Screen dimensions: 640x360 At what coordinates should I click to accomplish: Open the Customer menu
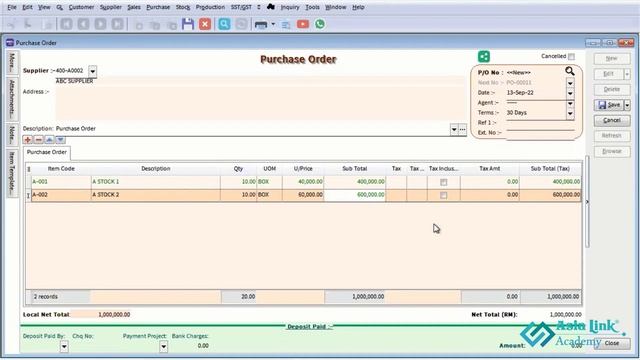(81, 7)
